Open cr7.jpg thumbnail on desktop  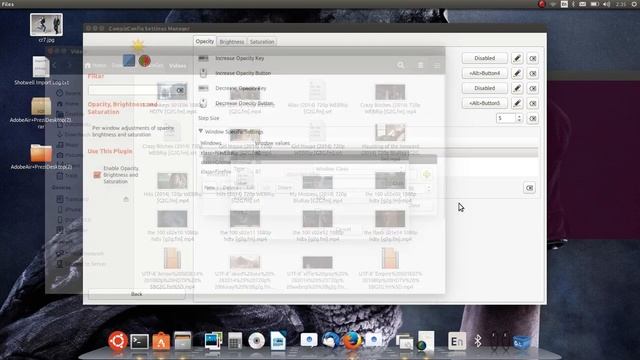46,24
